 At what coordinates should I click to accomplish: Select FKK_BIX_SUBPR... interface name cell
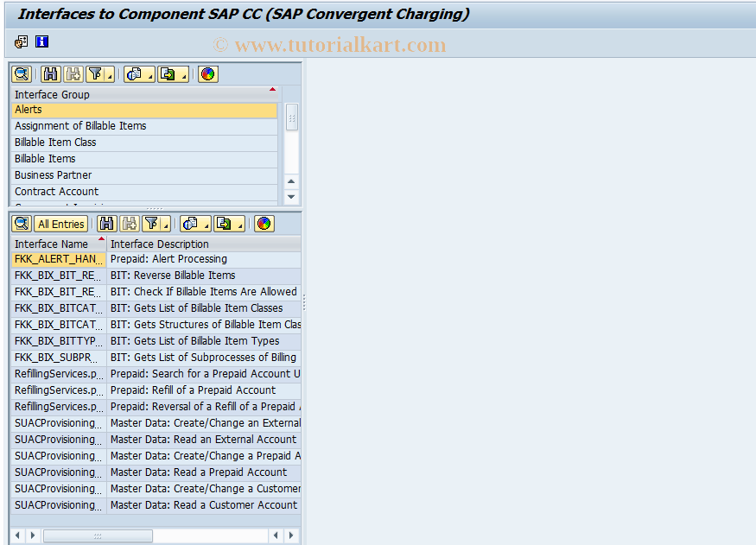(59, 358)
